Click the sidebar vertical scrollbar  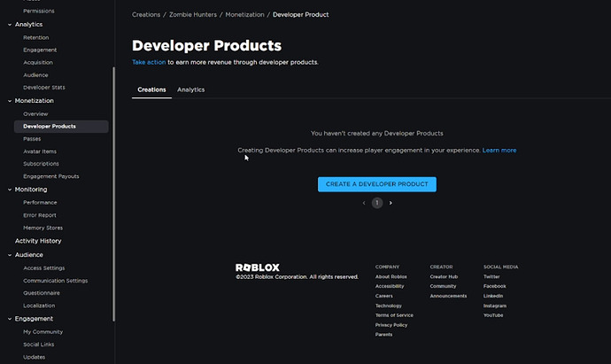coord(113,194)
